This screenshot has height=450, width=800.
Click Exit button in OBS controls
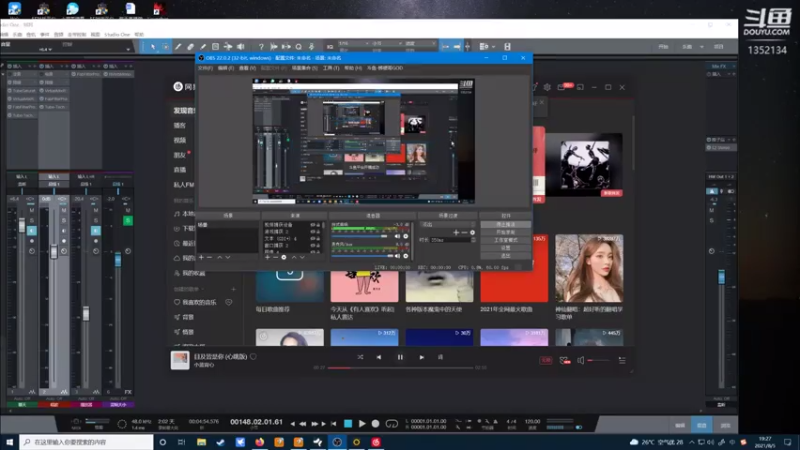click(505, 255)
